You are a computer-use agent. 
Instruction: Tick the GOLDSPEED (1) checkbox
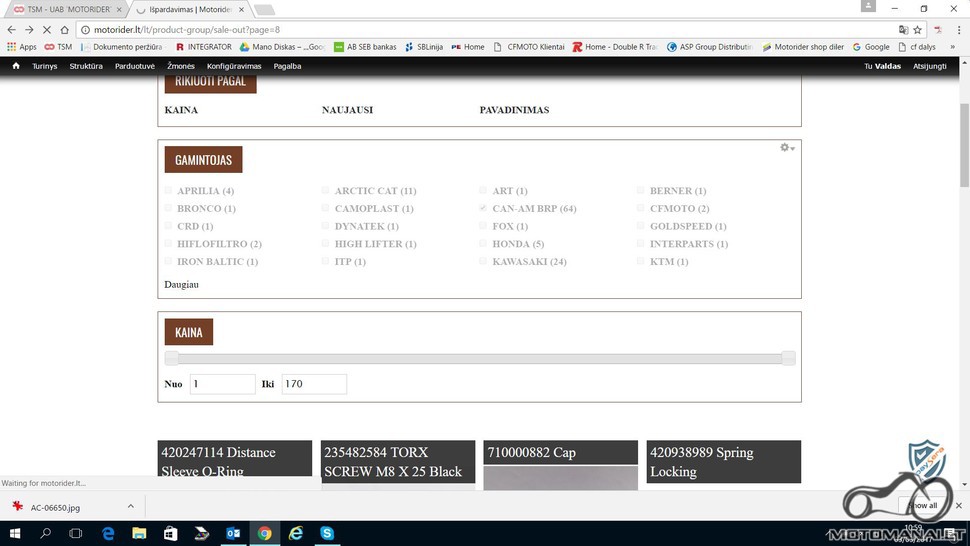coord(640,226)
